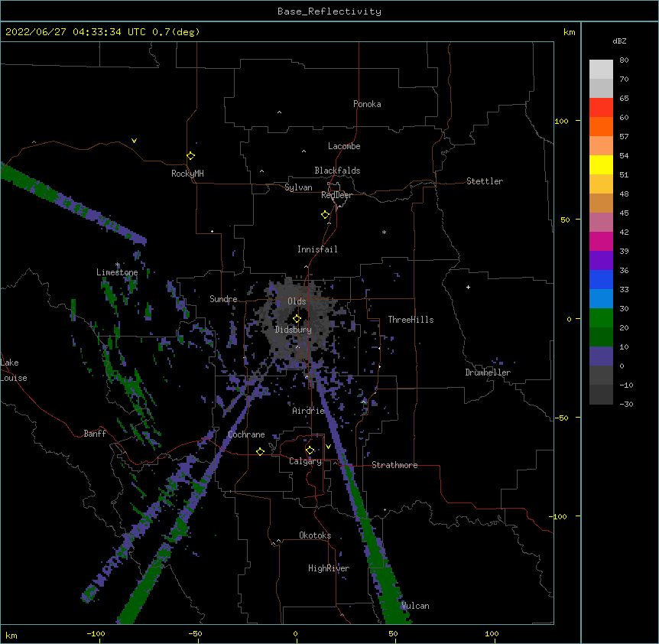Click the yellow V marker east of Calgary diamond
This screenshot has height=644, width=659.
(328, 447)
